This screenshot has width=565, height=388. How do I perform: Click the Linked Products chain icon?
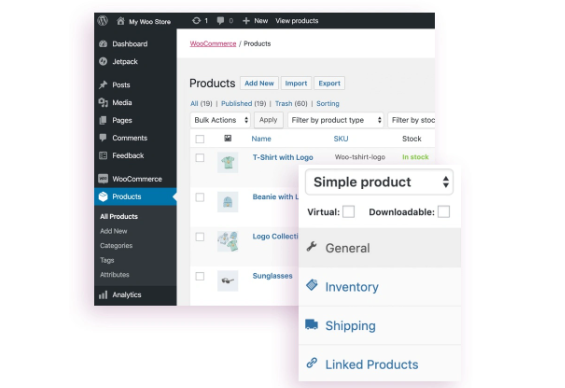tap(312, 363)
